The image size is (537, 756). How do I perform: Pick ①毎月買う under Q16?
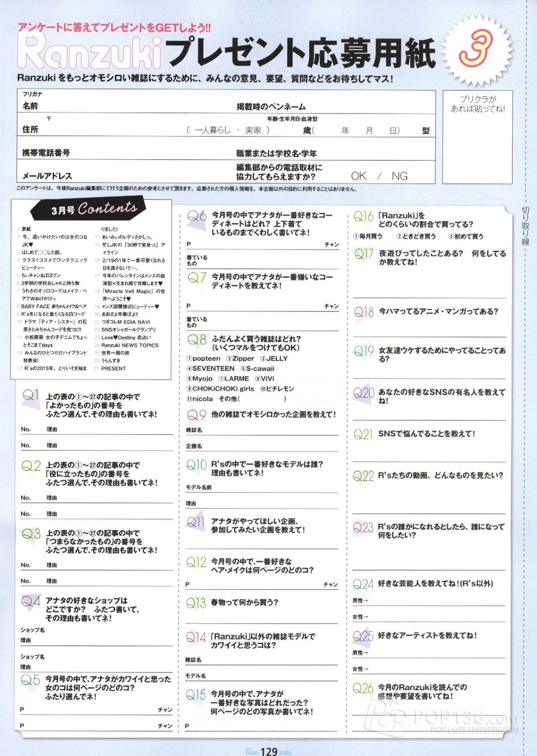(368, 236)
